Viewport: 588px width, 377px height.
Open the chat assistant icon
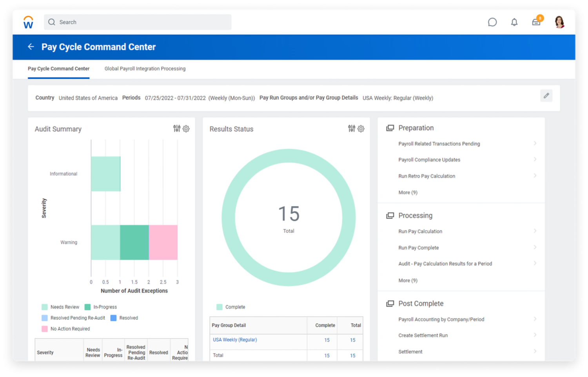[x=492, y=22]
